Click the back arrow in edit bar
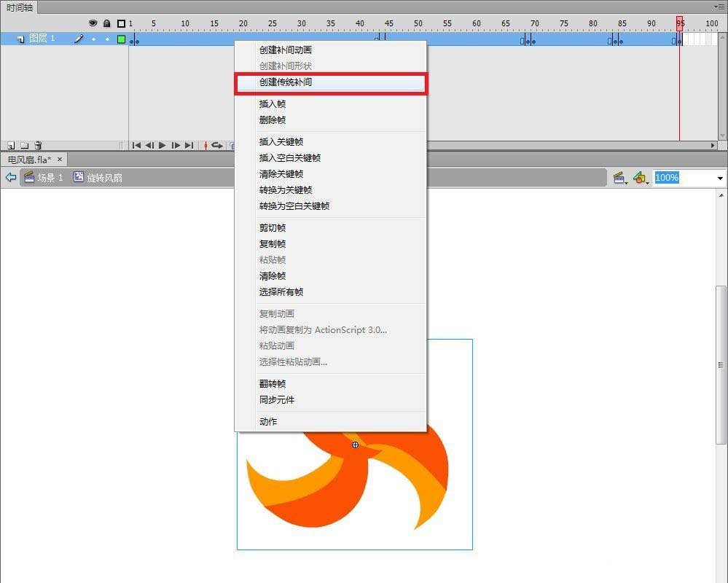The width and height of the screenshot is (728, 583). [x=11, y=177]
